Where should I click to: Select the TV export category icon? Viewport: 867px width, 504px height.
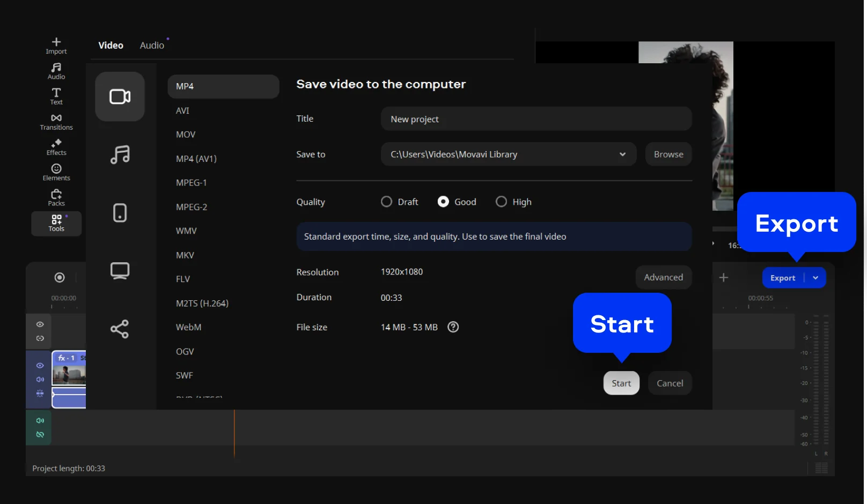point(120,271)
